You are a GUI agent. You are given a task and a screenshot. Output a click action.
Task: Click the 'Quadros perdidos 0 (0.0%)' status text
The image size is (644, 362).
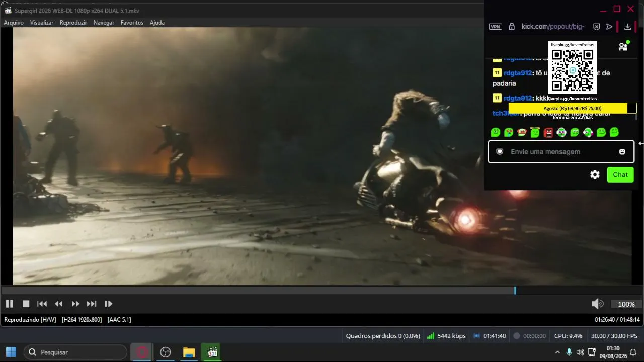(x=383, y=336)
